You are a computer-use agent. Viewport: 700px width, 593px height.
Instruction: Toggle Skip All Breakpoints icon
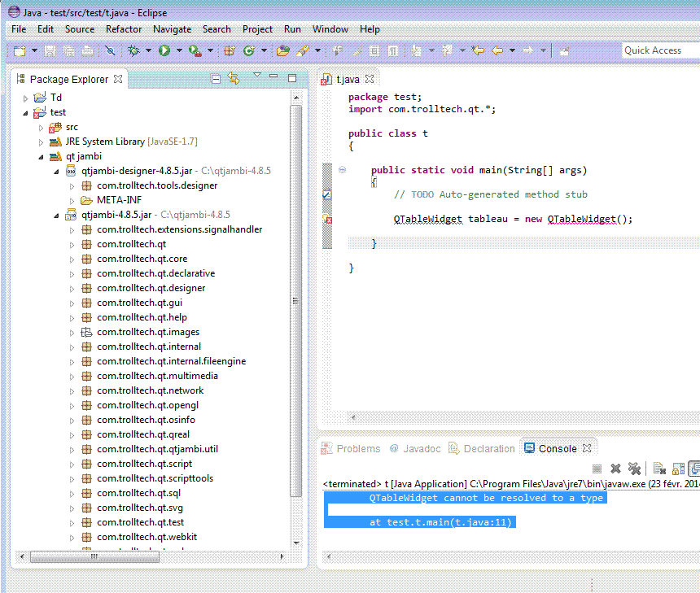[110, 51]
